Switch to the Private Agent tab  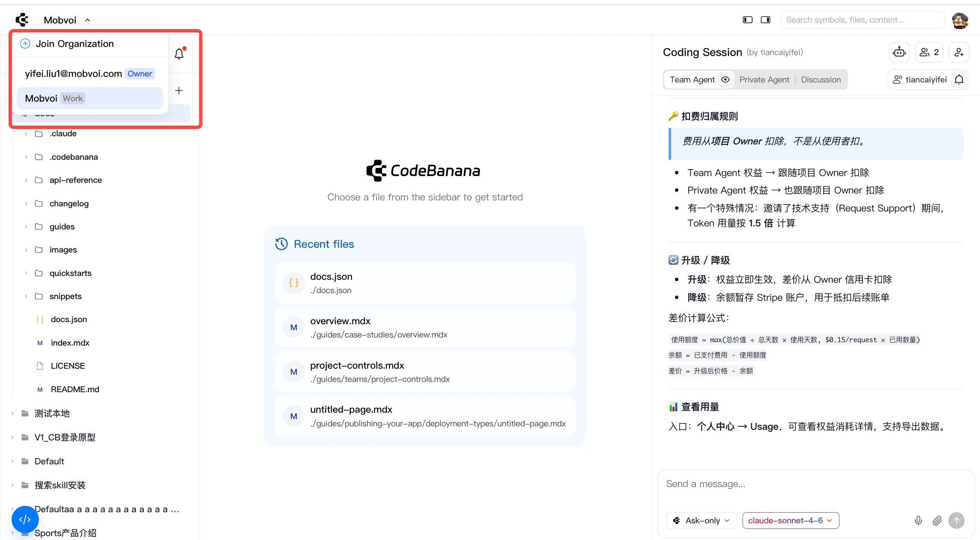coord(764,79)
